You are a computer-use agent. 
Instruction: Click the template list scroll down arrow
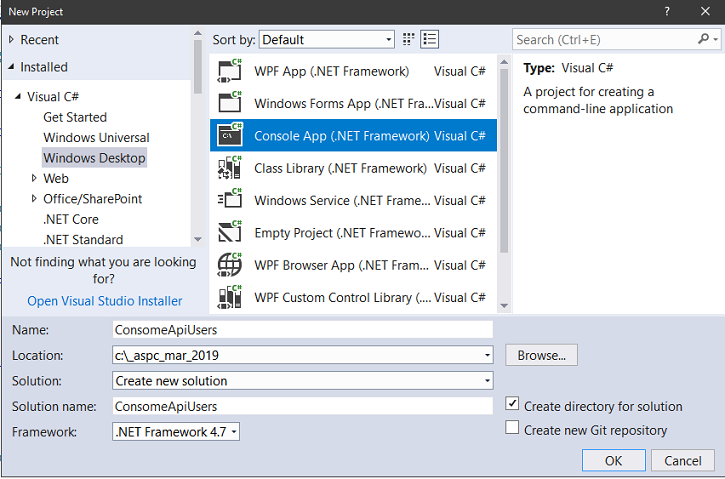pyautogui.click(x=504, y=306)
